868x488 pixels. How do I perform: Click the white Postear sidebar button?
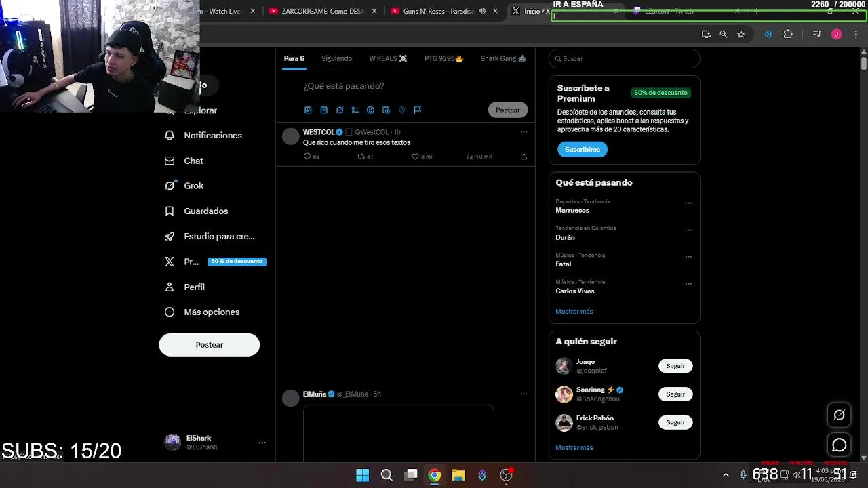tap(209, 345)
